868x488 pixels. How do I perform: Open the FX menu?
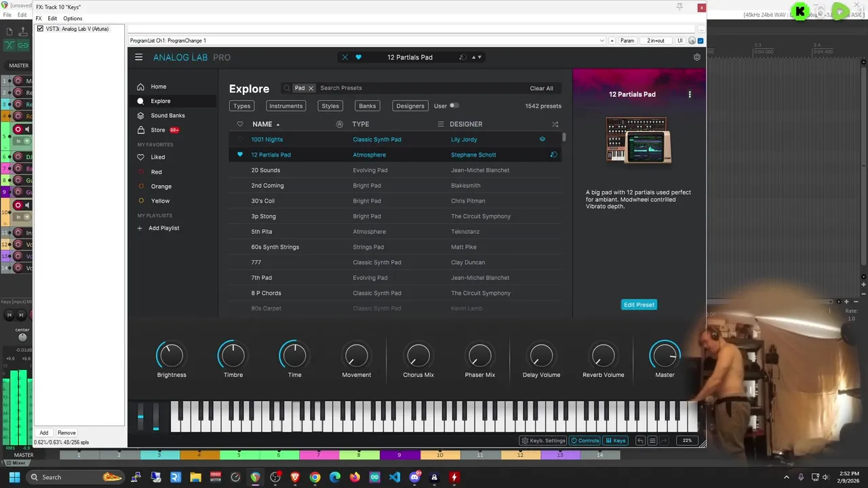[x=39, y=18]
